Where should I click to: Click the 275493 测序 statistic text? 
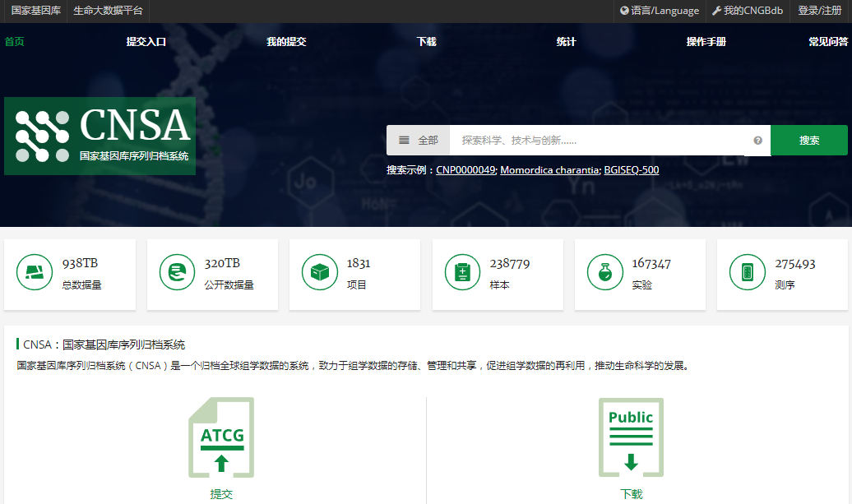pyautogui.click(x=795, y=274)
